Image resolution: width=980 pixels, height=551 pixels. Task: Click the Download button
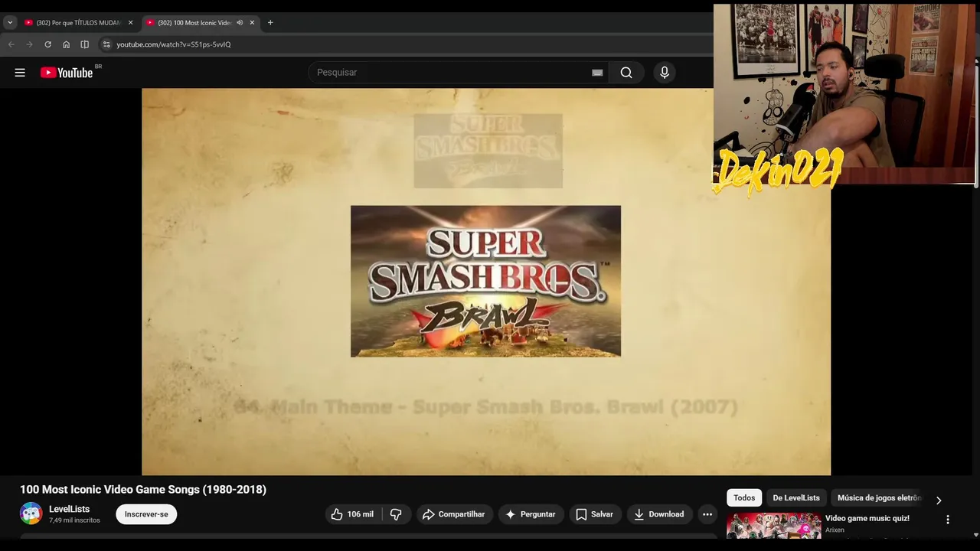pyautogui.click(x=659, y=514)
